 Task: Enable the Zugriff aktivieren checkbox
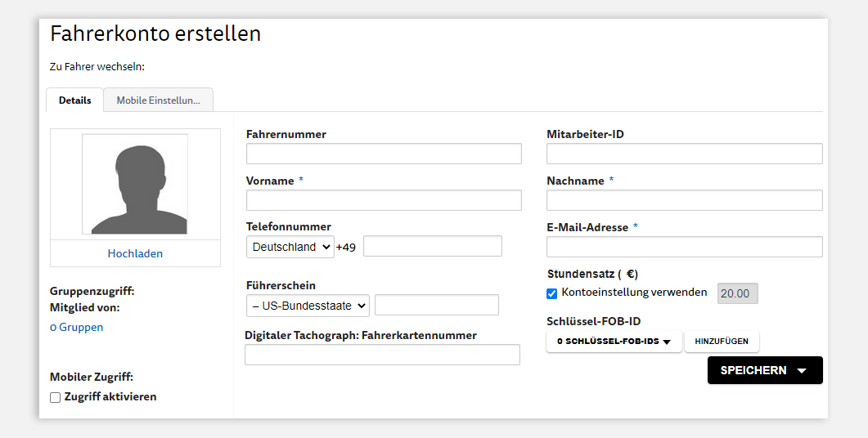click(56, 397)
